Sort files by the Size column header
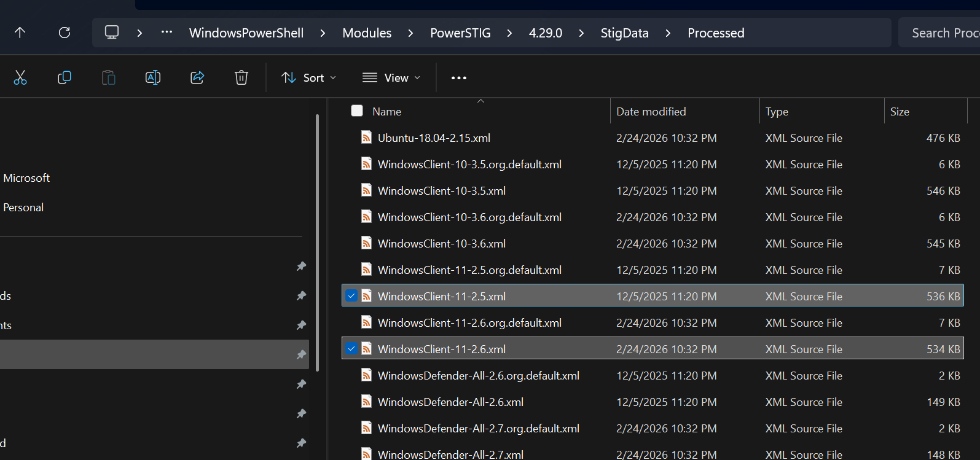Image resolution: width=980 pixels, height=460 pixels. click(900, 111)
